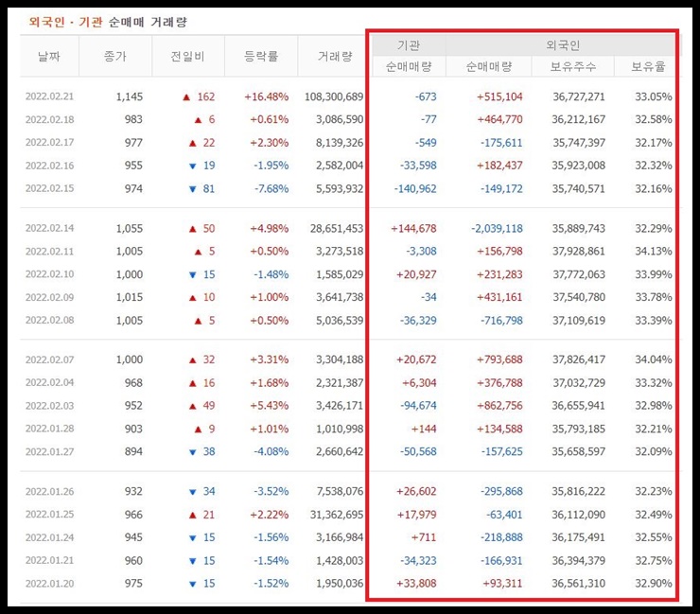Click the down-arrow icon beside 19
The image size is (700, 614).
coord(192,167)
